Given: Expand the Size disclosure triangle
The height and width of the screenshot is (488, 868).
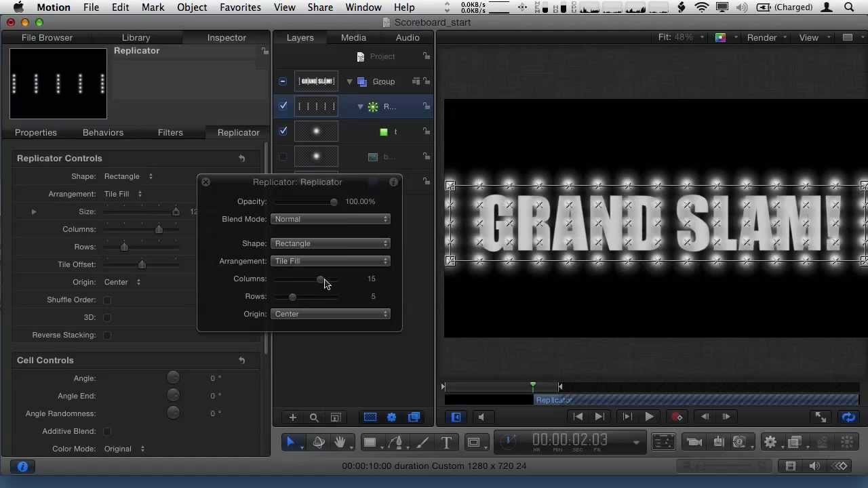Looking at the screenshot, I should pos(33,211).
